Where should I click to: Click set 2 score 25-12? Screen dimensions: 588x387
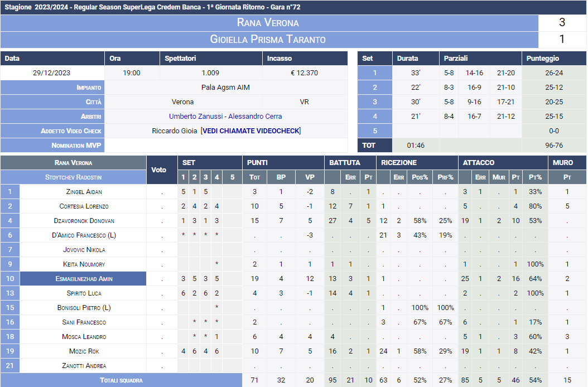coord(554,88)
